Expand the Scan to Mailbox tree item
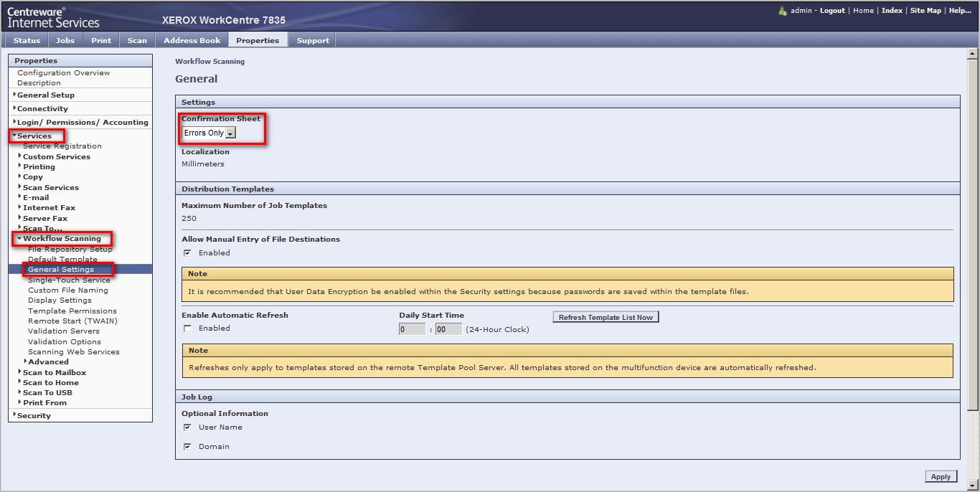Screen dimensions: 980x492 54,372
